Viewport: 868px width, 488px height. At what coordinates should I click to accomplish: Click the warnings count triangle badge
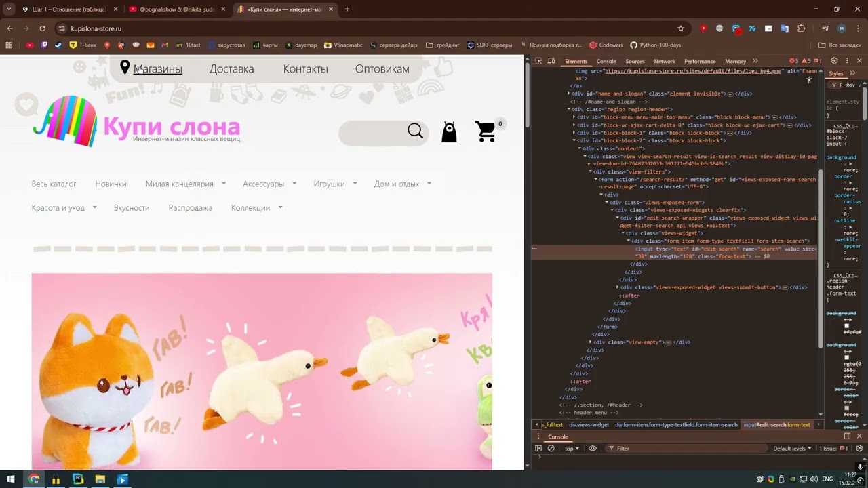pos(806,61)
